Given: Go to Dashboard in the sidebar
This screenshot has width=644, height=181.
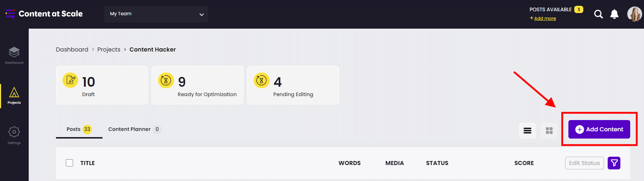Looking at the screenshot, I should point(14,55).
